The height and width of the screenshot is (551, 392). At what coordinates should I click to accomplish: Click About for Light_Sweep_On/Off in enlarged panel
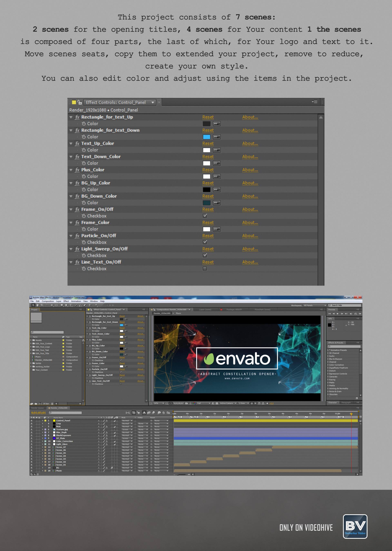click(x=250, y=249)
